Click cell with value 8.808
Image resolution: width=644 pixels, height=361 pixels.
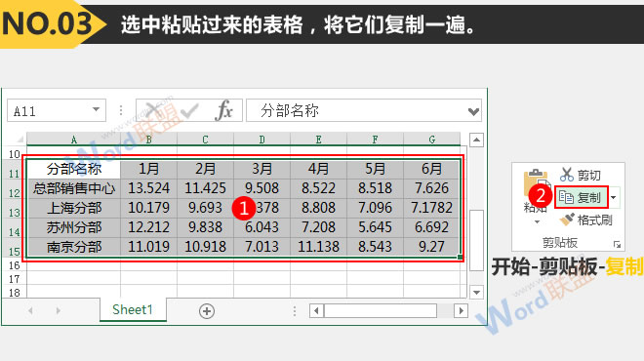319,208
